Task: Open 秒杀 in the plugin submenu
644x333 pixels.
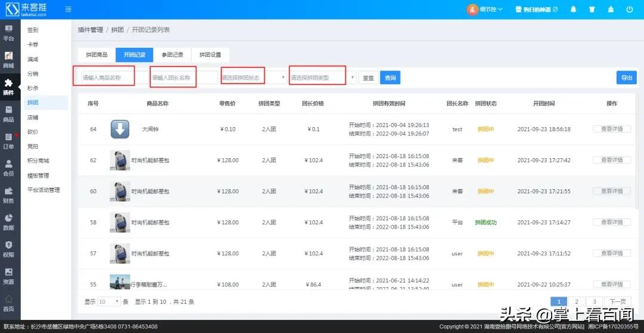Action: (33, 88)
